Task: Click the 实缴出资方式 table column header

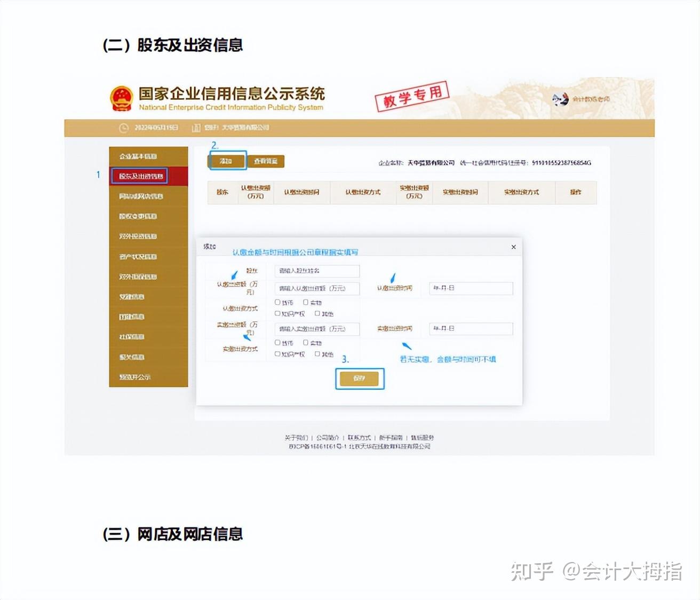Action: click(x=522, y=192)
